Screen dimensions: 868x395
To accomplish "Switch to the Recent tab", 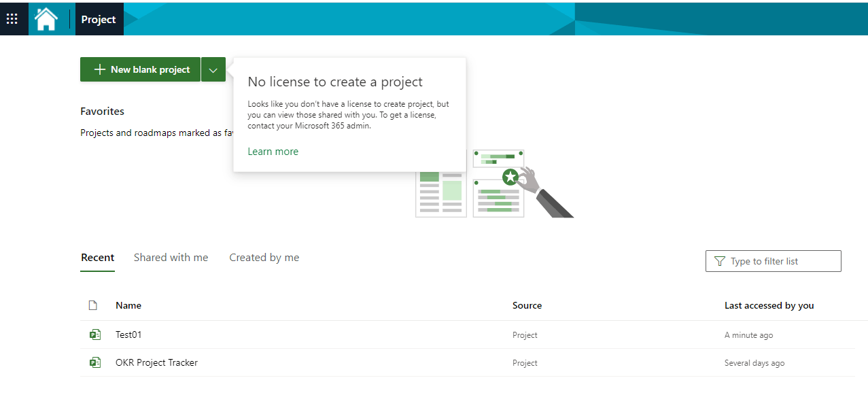I will (98, 258).
